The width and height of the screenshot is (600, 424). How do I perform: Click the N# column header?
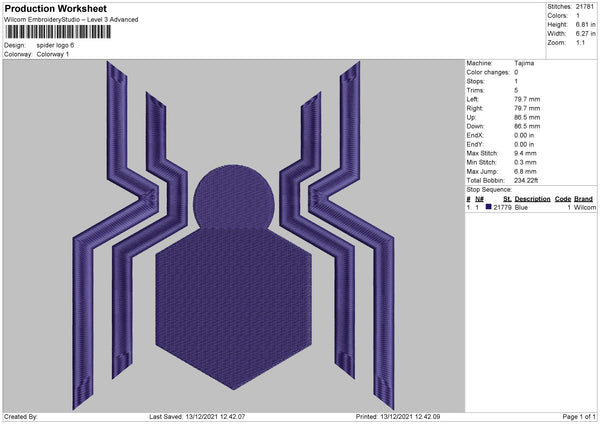482,198
